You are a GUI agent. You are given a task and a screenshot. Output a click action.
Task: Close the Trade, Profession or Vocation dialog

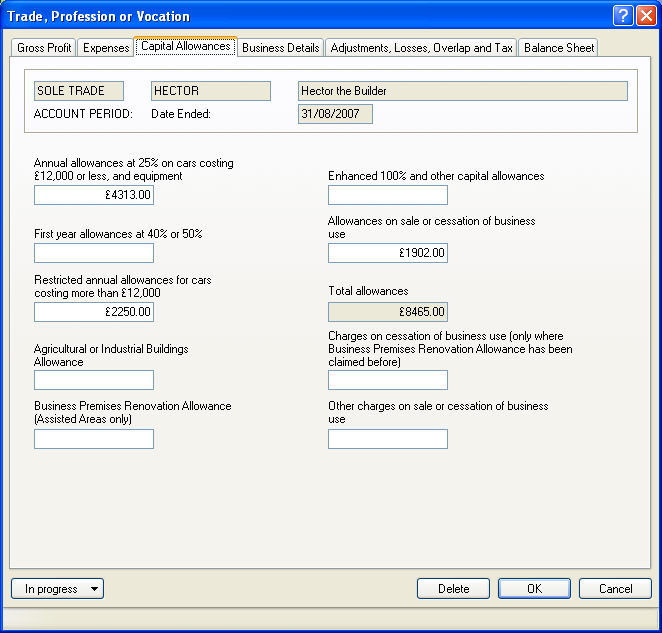[x=645, y=16]
